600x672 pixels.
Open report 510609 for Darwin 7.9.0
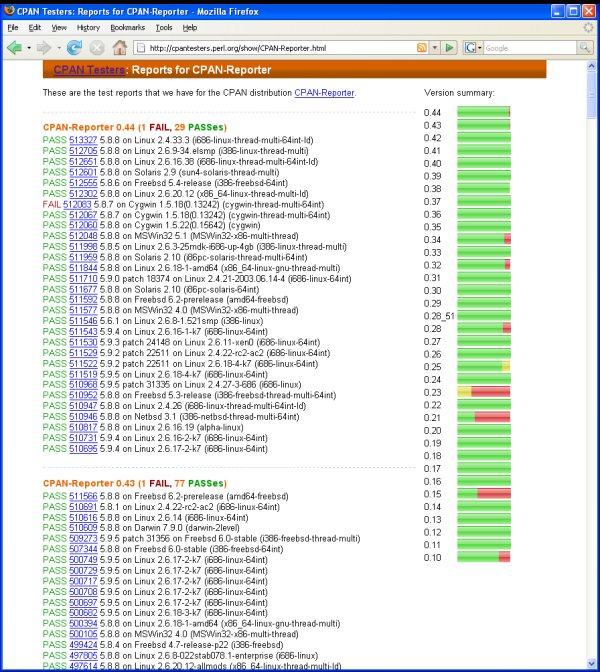[83, 528]
